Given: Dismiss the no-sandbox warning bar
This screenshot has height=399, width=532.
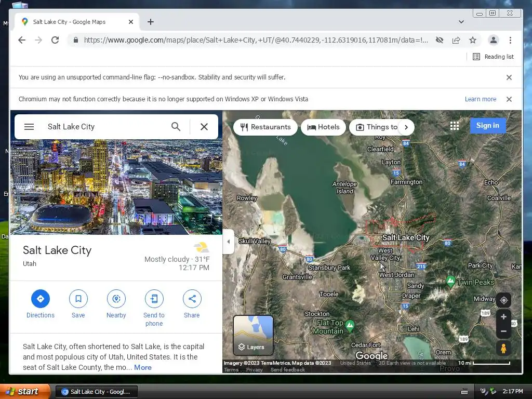Looking at the screenshot, I should pyautogui.click(x=509, y=77).
